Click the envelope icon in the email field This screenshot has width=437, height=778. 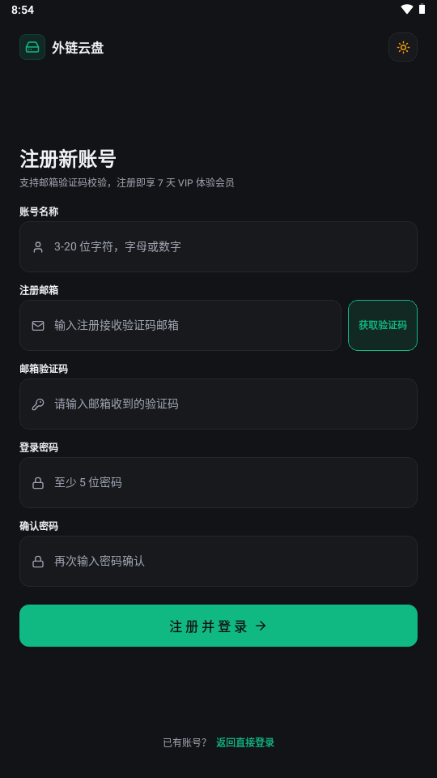38,325
